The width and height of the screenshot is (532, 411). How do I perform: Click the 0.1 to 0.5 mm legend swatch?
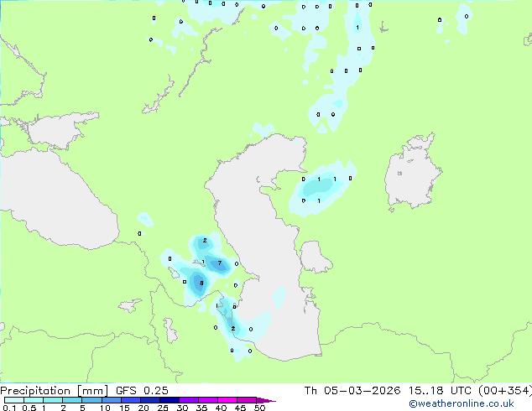[x=14, y=400]
